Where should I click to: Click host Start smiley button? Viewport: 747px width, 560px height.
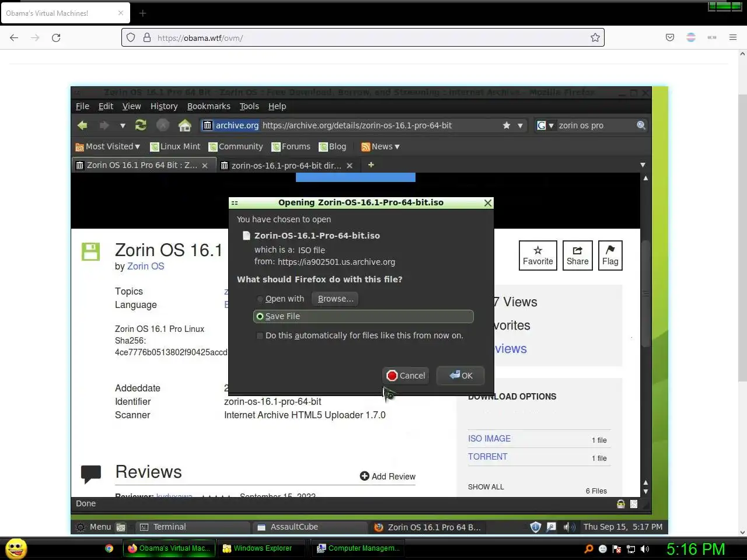16,549
